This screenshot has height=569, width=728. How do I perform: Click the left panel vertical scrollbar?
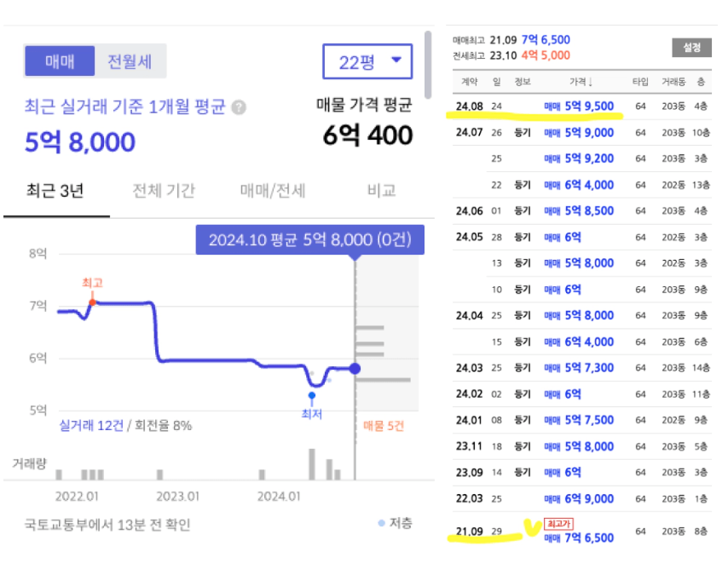pyautogui.click(x=428, y=65)
